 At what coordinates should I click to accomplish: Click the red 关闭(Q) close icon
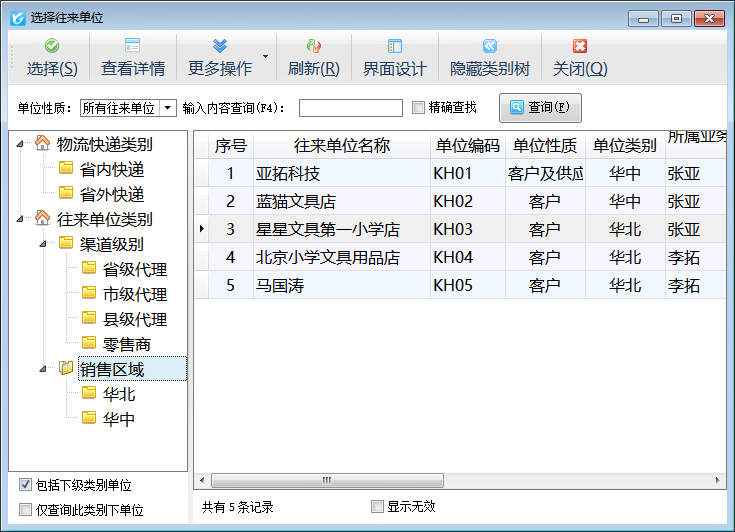tap(580, 46)
